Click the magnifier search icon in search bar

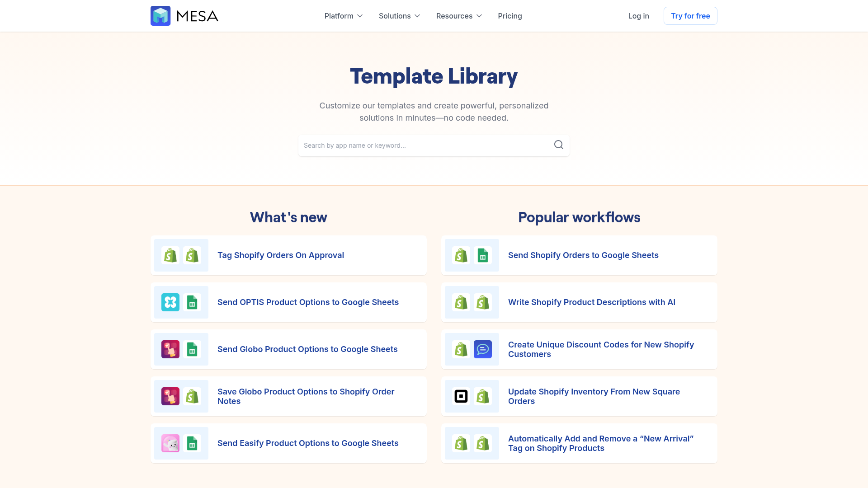click(559, 145)
